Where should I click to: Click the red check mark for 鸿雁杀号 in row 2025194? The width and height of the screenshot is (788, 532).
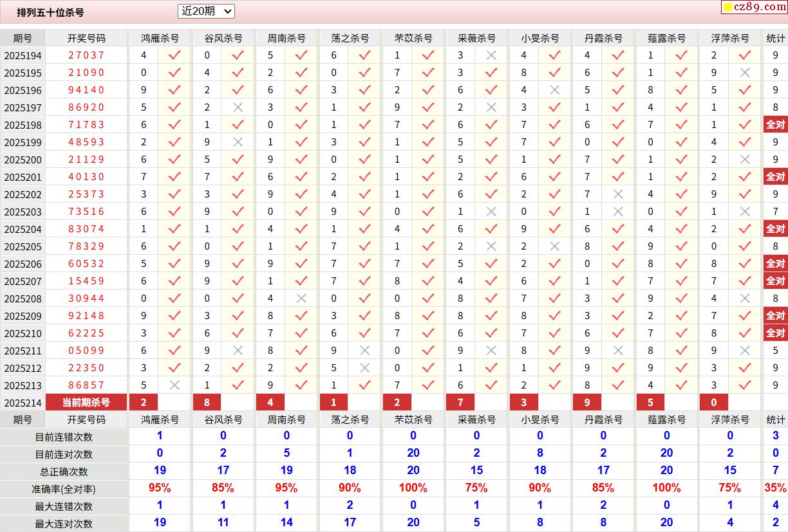(174, 55)
